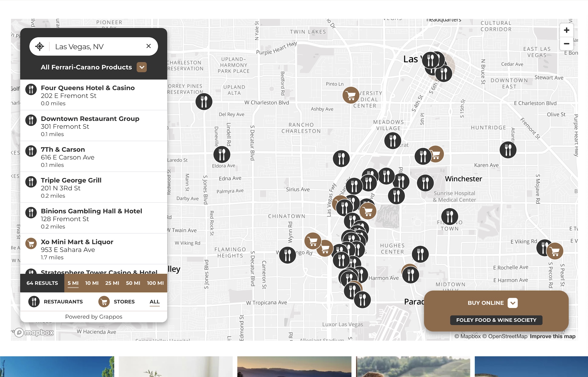Select the 50 MI radius
This screenshot has width=588, height=377.
click(133, 283)
